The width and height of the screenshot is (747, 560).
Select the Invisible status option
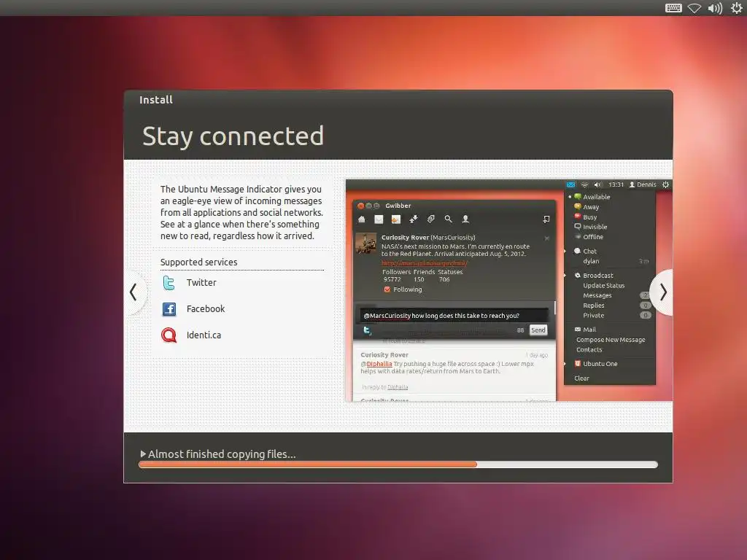pos(595,227)
